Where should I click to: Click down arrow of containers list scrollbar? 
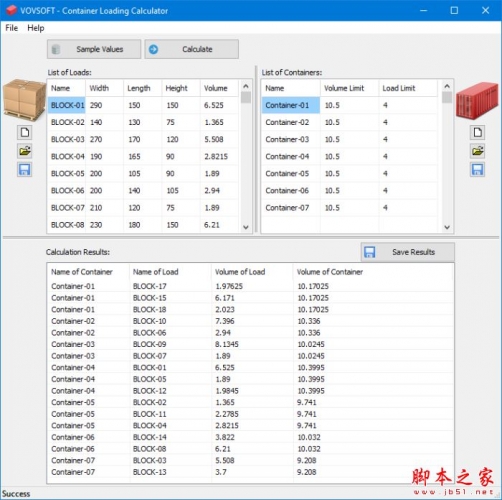click(x=447, y=227)
